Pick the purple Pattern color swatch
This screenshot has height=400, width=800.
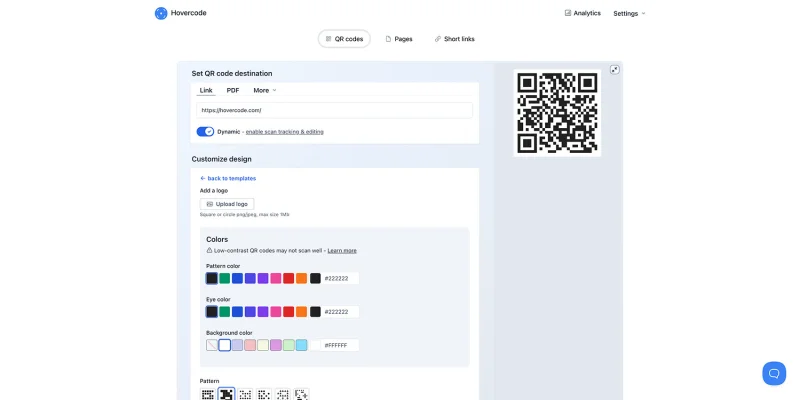263,278
